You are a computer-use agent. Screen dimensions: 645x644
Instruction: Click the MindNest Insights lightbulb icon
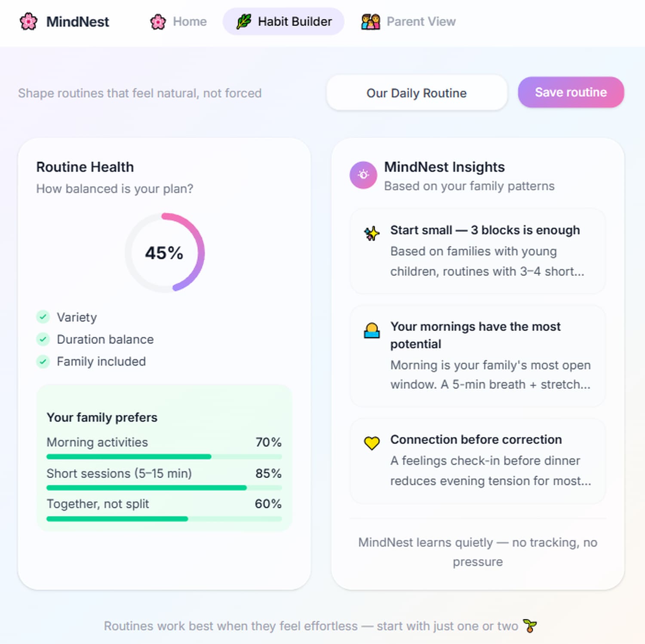(x=363, y=175)
